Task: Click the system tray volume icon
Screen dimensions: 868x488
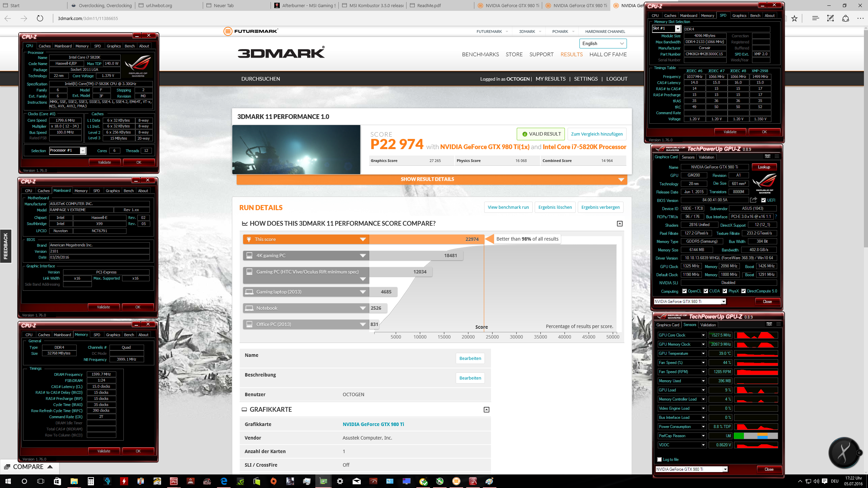Action: click(816, 481)
